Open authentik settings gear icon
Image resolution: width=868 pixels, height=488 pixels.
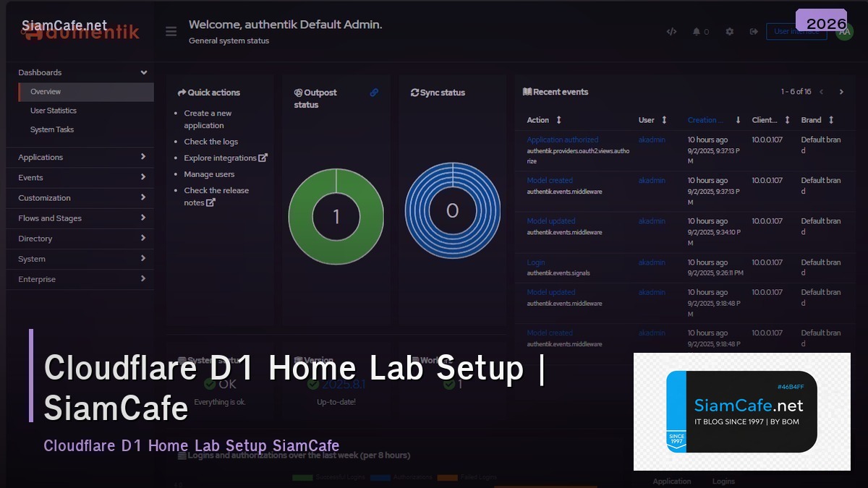729,31
